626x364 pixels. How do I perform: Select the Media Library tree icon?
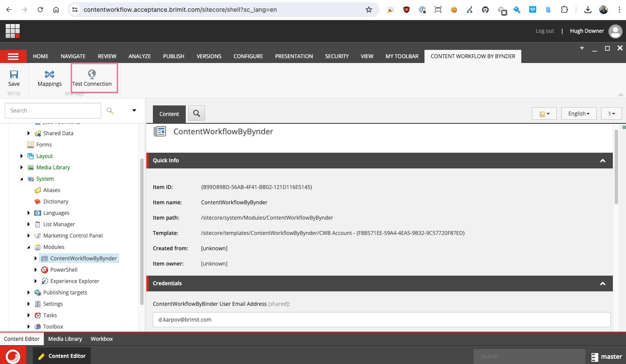(x=31, y=168)
